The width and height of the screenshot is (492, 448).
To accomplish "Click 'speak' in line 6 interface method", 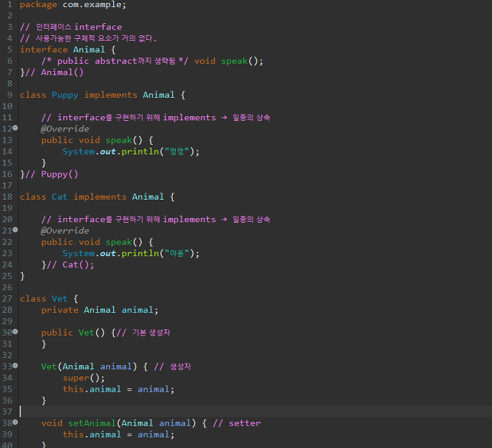I will pos(234,61).
